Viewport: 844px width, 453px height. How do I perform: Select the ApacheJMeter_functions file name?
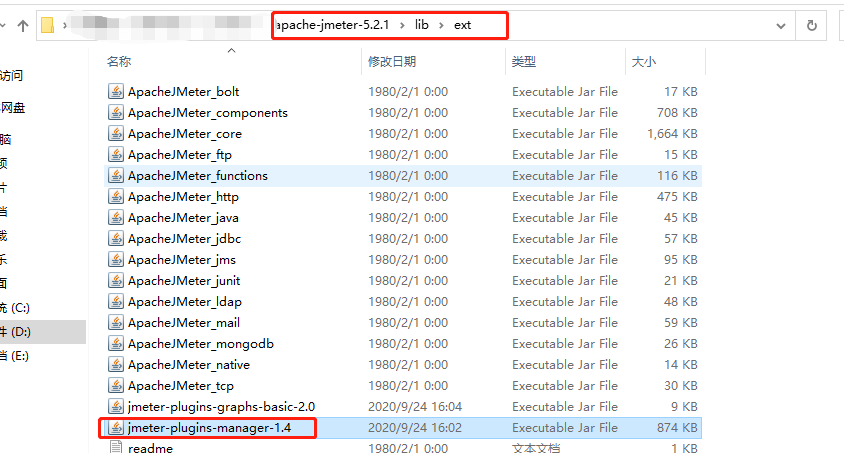[198, 175]
